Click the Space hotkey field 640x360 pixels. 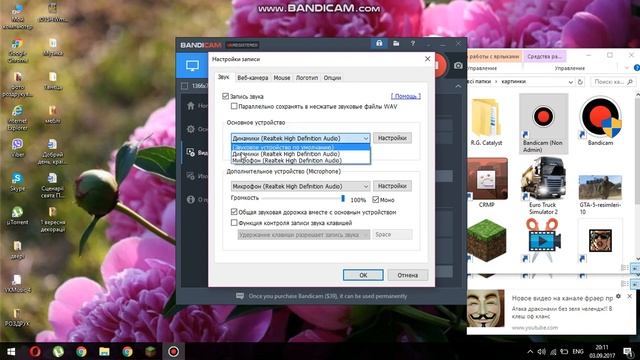(392, 235)
